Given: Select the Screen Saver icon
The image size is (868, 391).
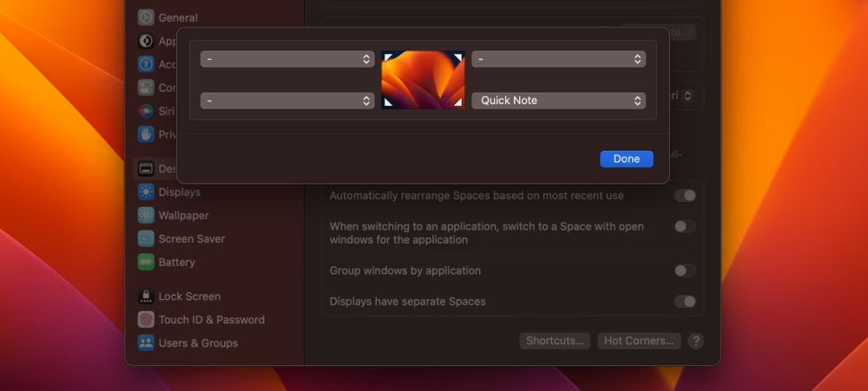Looking at the screenshot, I should 146,239.
